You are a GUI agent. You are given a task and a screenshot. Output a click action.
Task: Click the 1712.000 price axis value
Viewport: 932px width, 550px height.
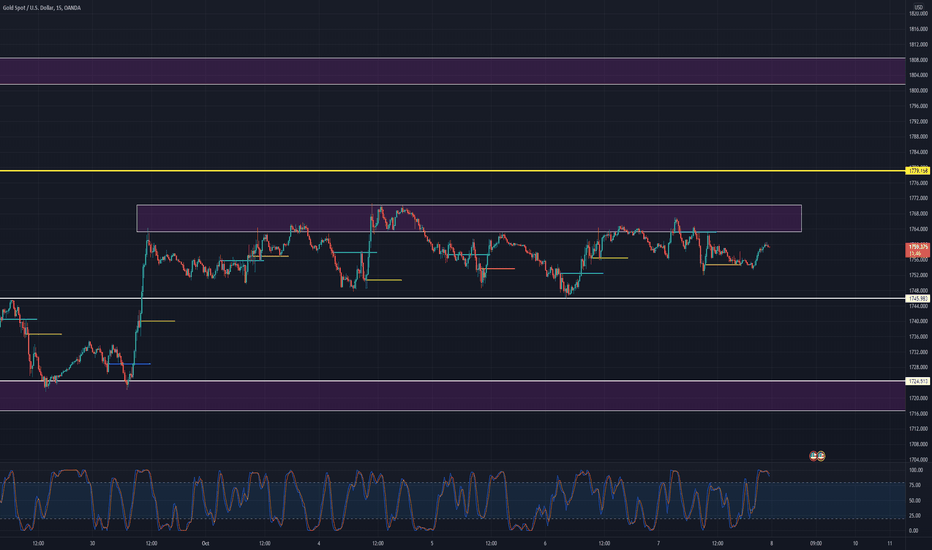[x=918, y=429]
